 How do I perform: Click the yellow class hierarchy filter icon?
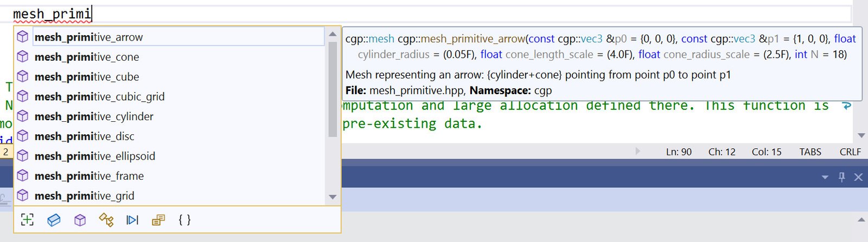pos(106,220)
